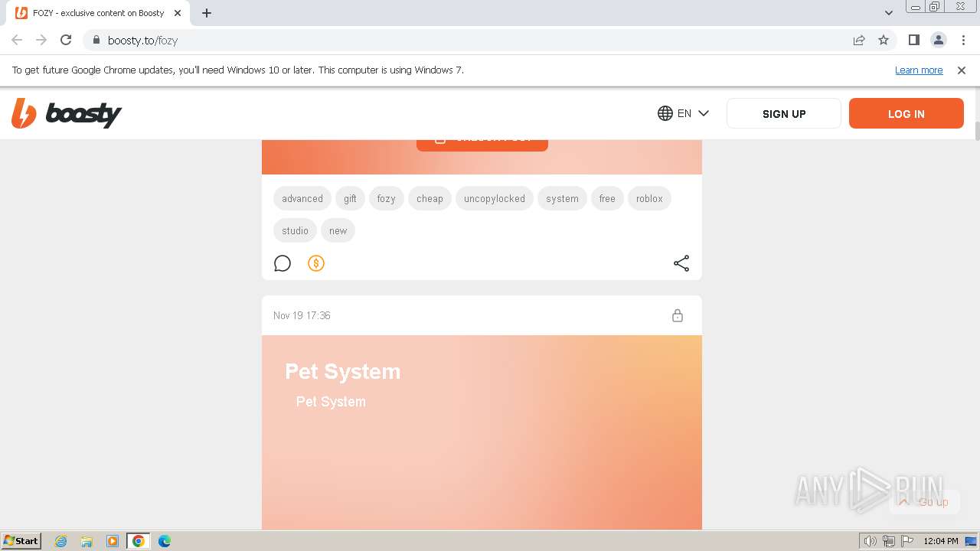Image resolution: width=980 pixels, height=551 pixels.
Task: Open Internet Explorer from taskbar
Action: pos(61,541)
